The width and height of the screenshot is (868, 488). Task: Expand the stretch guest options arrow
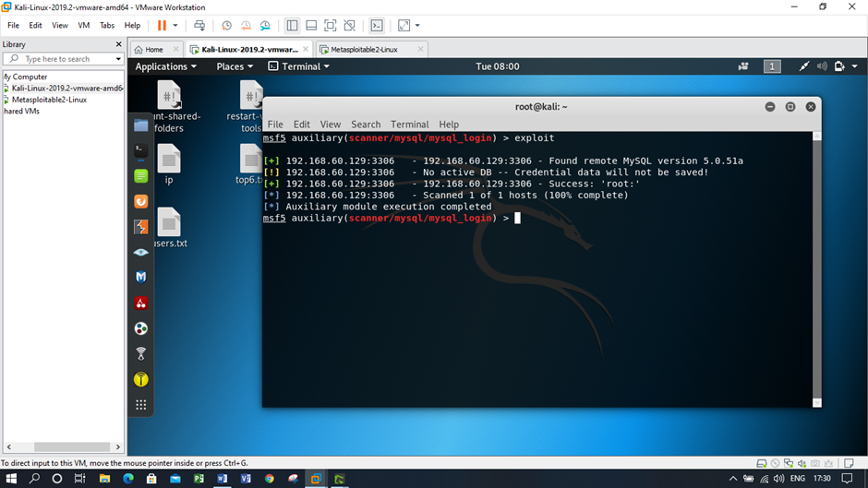point(417,26)
